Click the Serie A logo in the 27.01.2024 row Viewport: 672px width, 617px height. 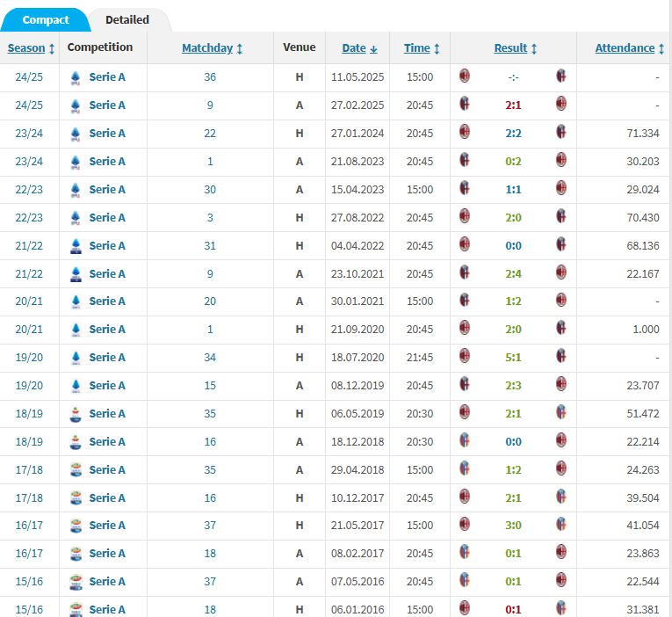click(x=76, y=134)
